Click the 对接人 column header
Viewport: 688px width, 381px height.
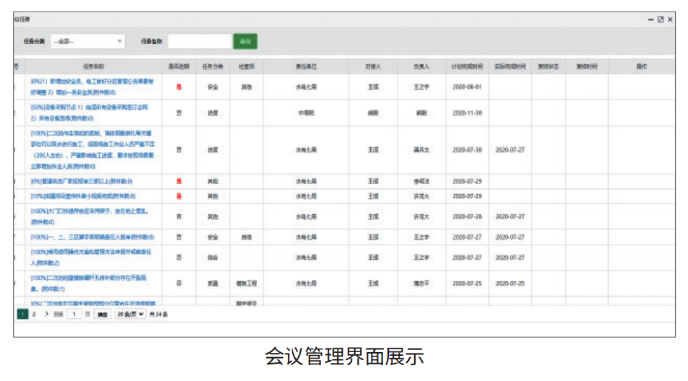(373, 67)
